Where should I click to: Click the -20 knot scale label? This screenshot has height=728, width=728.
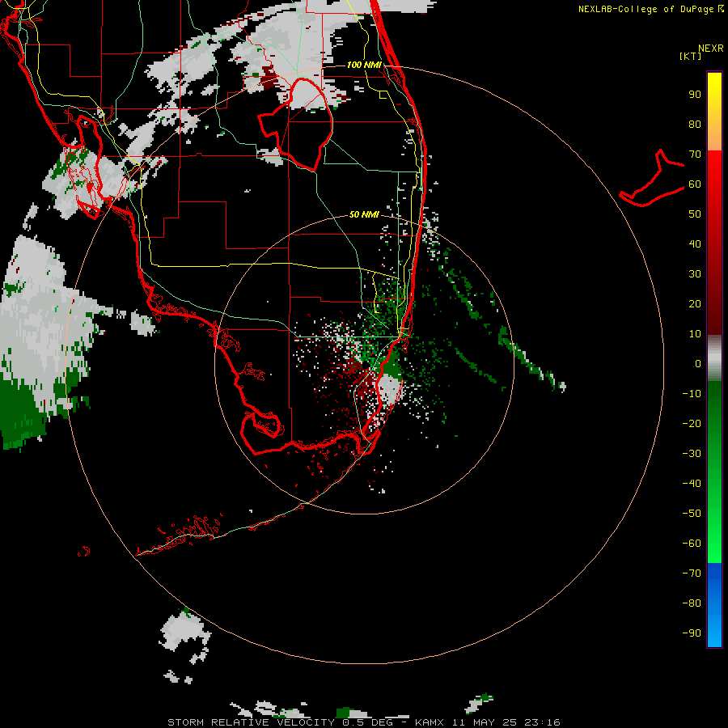click(x=692, y=424)
